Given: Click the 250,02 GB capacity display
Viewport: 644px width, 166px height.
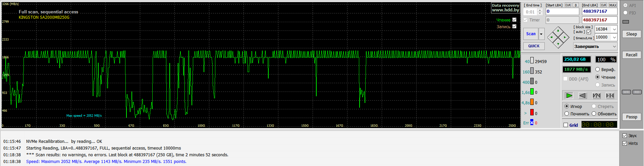Looking at the screenshot, I should pyautogui.click(x=577, y=59).
